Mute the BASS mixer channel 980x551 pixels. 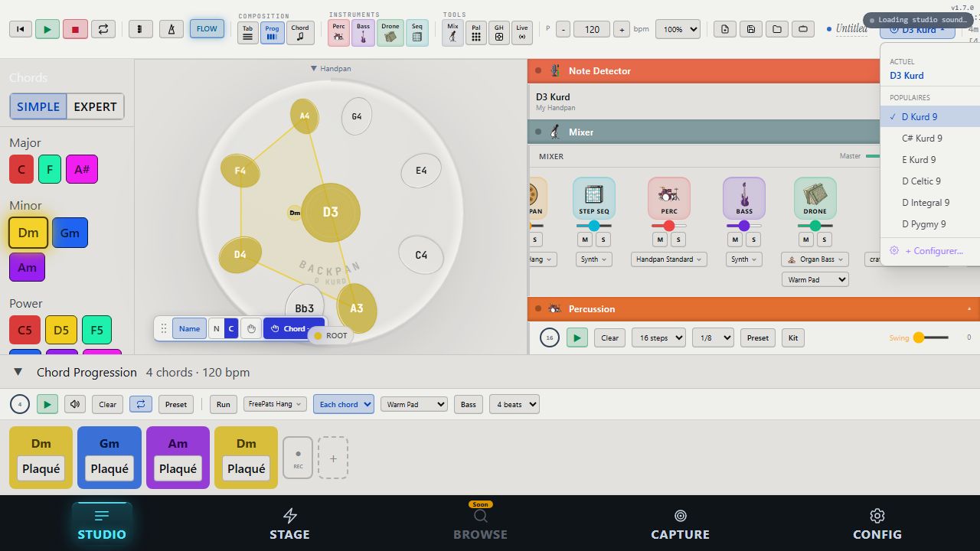point(735,240)
